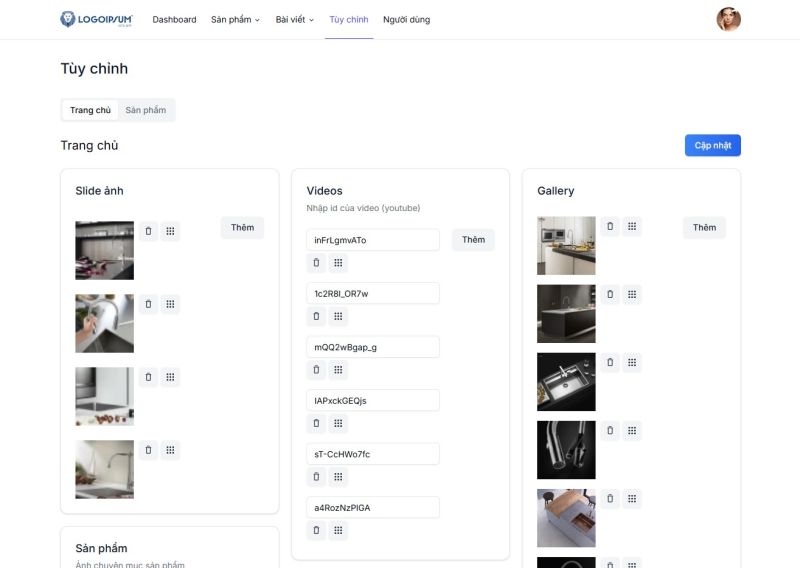The width and height of the screenshot is (800, 568).
Task: Open the user avatar menu
Action: (728, 19)
